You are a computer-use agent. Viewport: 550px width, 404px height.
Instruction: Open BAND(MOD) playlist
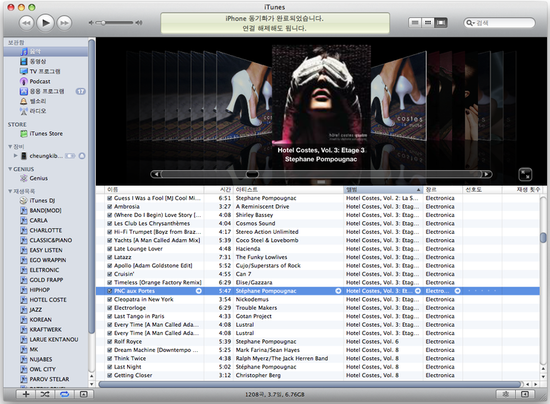46,210
